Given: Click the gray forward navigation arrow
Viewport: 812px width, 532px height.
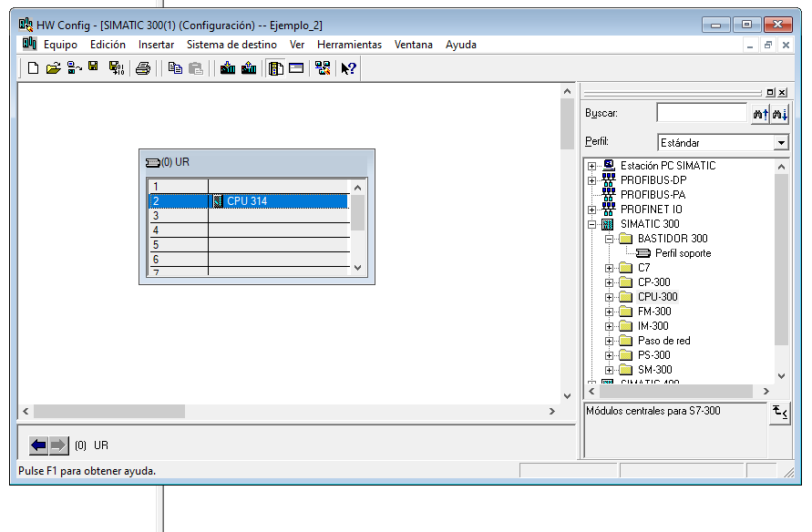Looking at the screenshot, I should click(x=58, y=445).
